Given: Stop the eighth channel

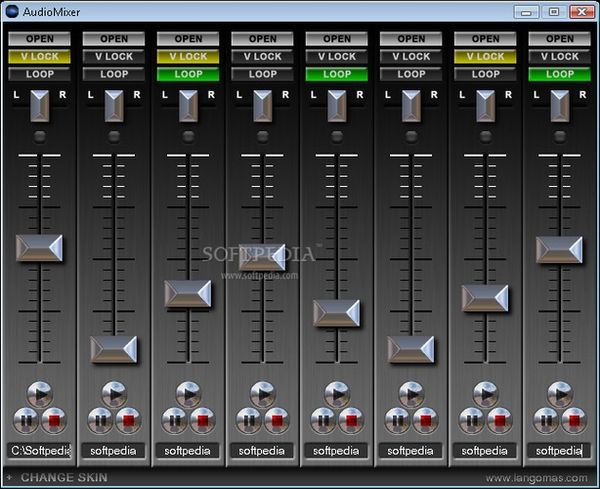Looking at the screenshot, I should click(574, 421).
